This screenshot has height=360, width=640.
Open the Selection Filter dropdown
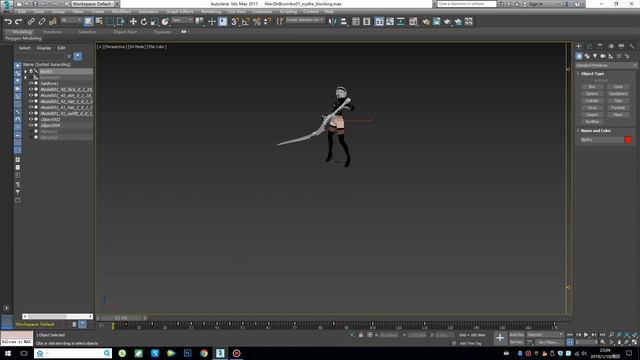point(71,20)
